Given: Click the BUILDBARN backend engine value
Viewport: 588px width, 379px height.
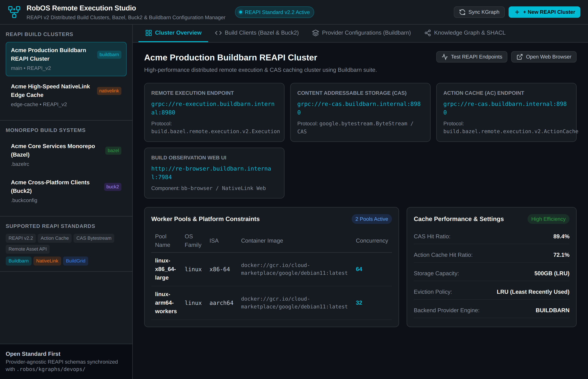Looking at the screenshot, I should (552, 310).
